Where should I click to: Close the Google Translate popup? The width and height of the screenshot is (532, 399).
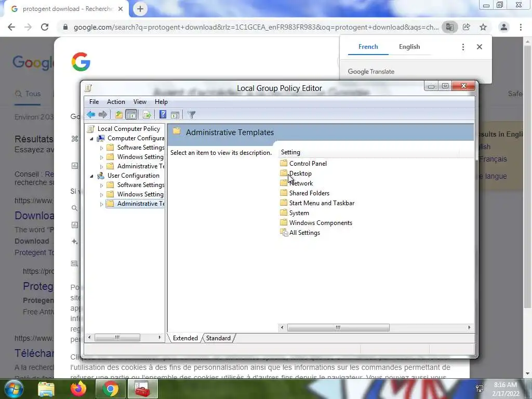(480, 47)
